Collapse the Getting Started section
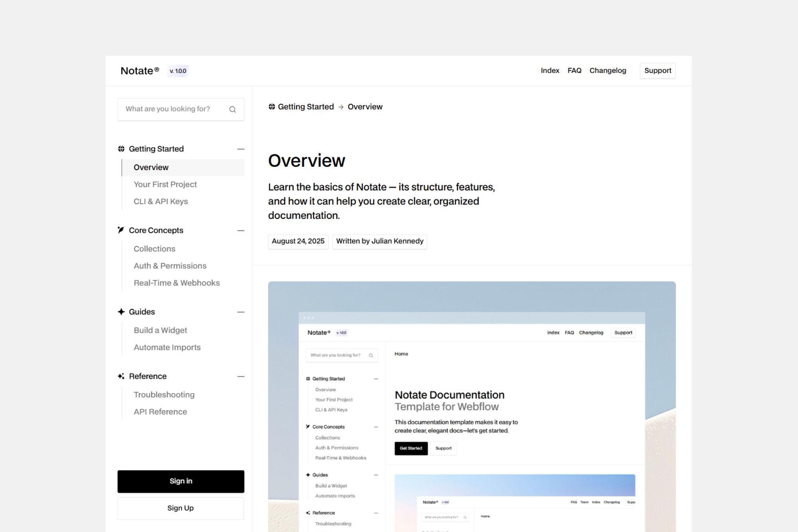The height and width of the screenshot is (532, 798). coord(241,149)
